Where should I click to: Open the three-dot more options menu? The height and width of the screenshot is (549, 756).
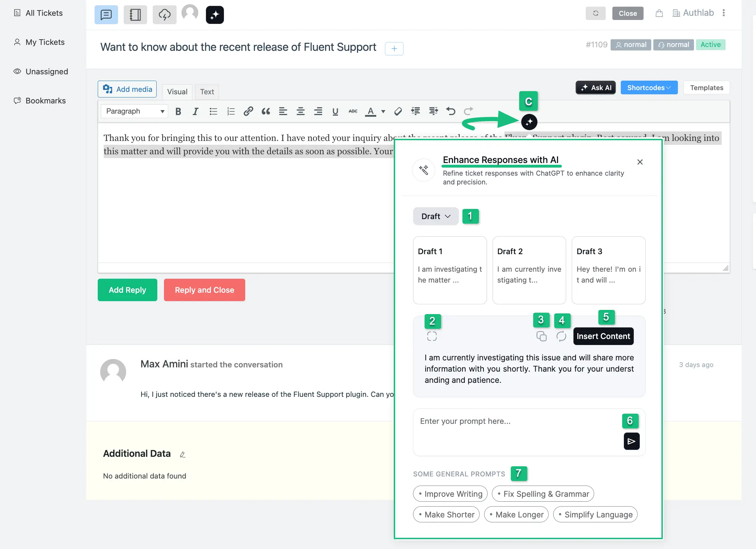click(724, 13)
